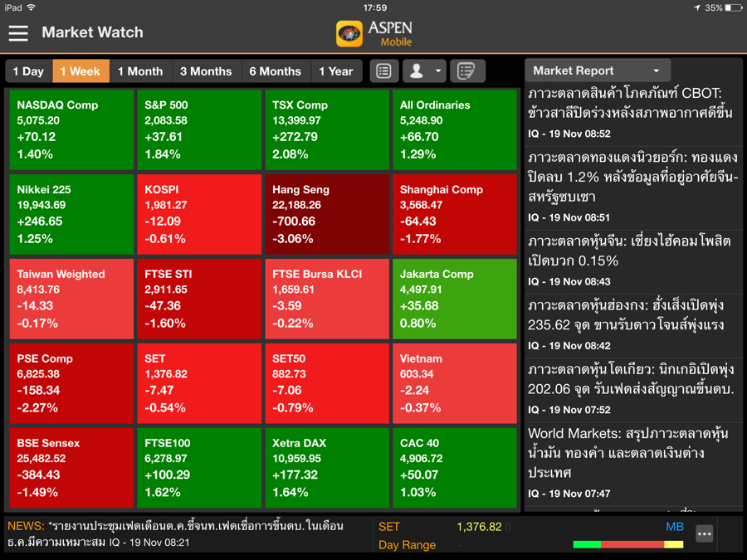The height and width of the screenshot is (560, 747).
Task: Open the Hang Seng index tile
Action: 327,214
